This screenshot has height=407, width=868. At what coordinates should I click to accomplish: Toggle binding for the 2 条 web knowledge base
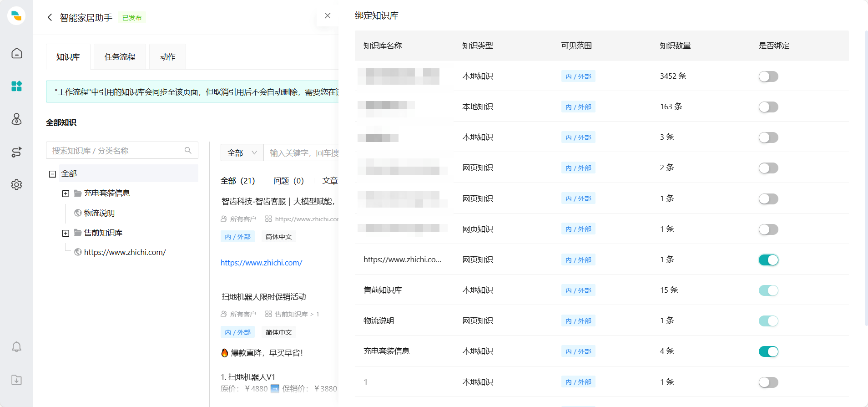[768, 168]
